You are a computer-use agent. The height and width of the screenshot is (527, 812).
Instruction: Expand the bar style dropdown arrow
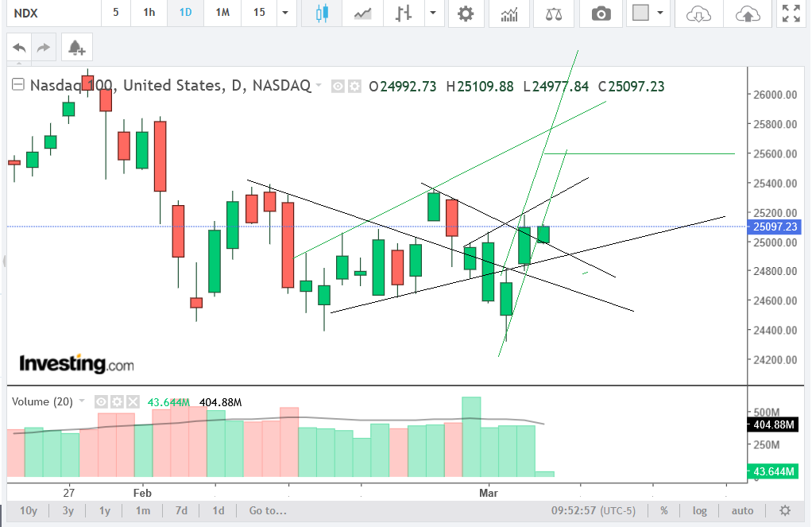pos(432,13)
